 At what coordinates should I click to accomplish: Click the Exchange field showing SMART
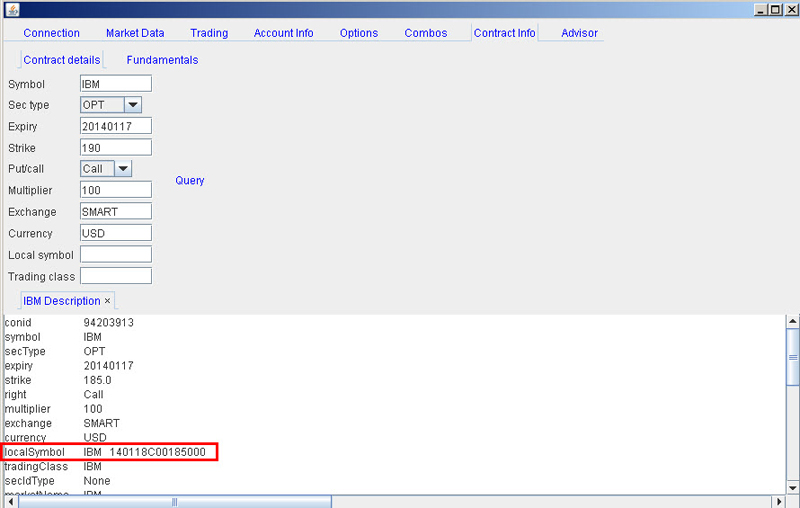click(x=116, y=211)
